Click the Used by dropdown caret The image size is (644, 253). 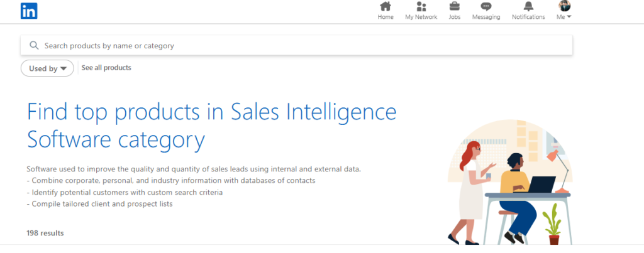pos(64,68)
